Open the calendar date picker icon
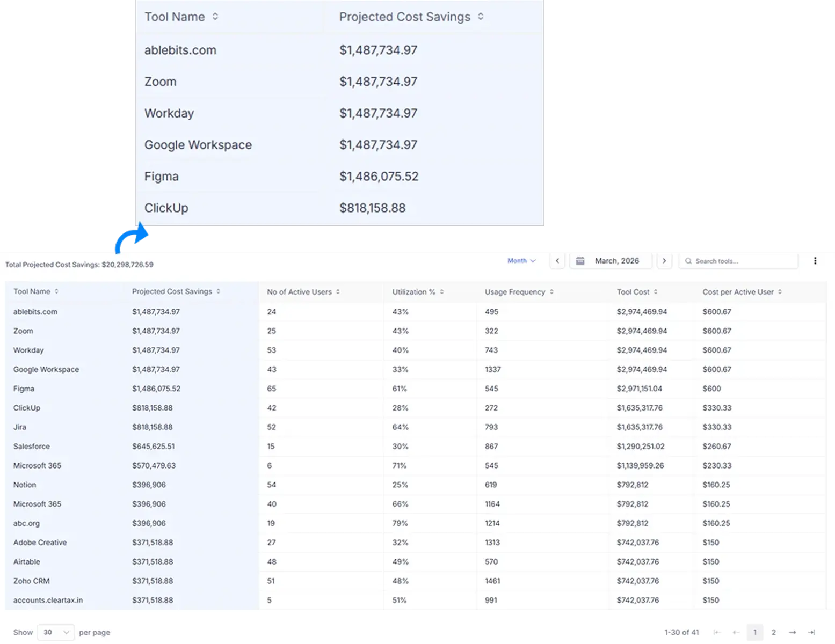The image size is (835, 644). (580, 261)
